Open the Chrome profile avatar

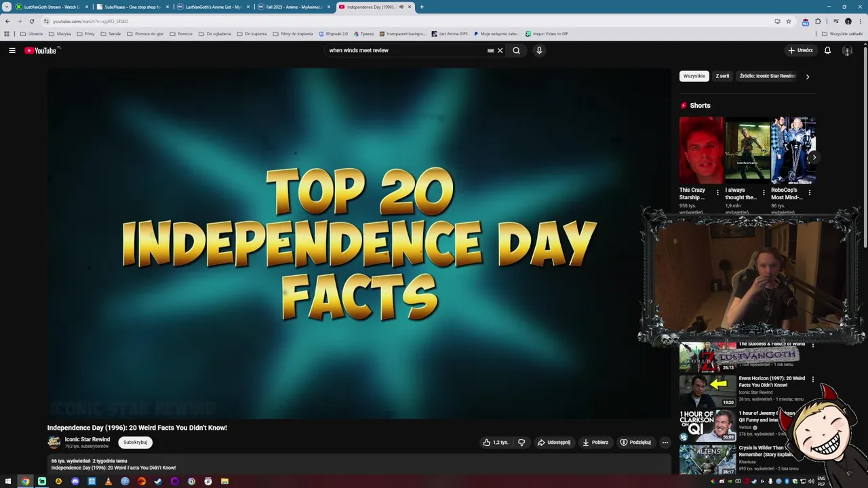pos(848,21)
